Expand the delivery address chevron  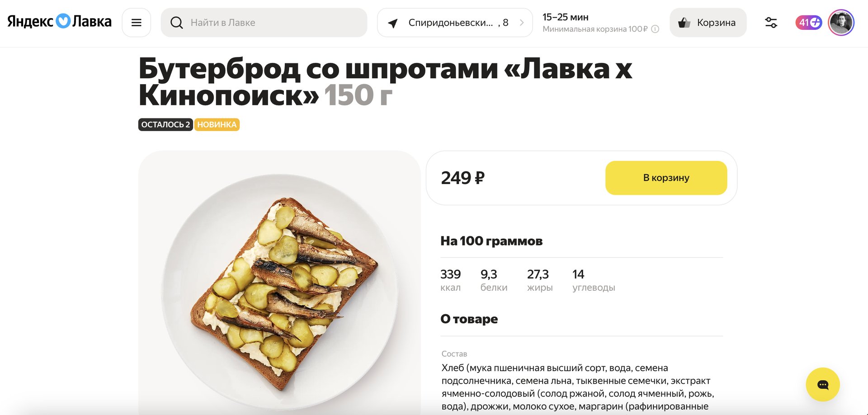click(x=522, y=23)
